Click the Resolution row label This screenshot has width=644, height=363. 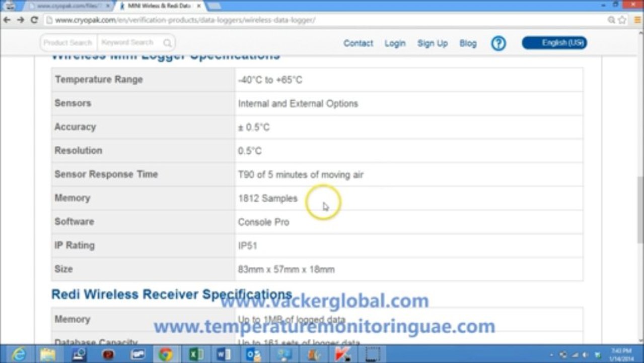78,151
